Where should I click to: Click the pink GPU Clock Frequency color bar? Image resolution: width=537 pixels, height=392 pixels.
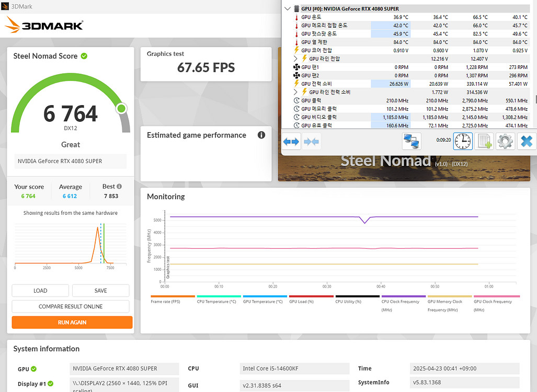pos(497,296)
